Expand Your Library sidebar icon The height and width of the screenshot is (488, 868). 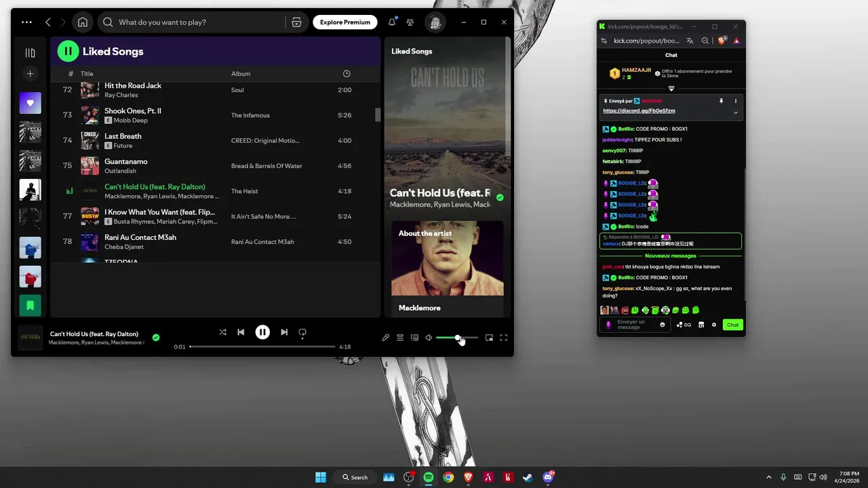coord(30,53)
